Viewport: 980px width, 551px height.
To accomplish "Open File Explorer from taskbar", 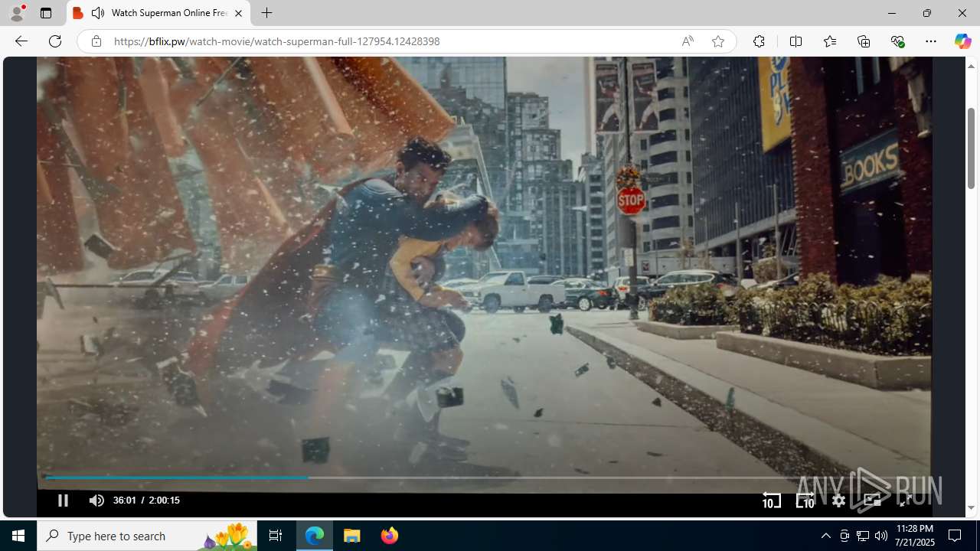I will click(352, 536).
